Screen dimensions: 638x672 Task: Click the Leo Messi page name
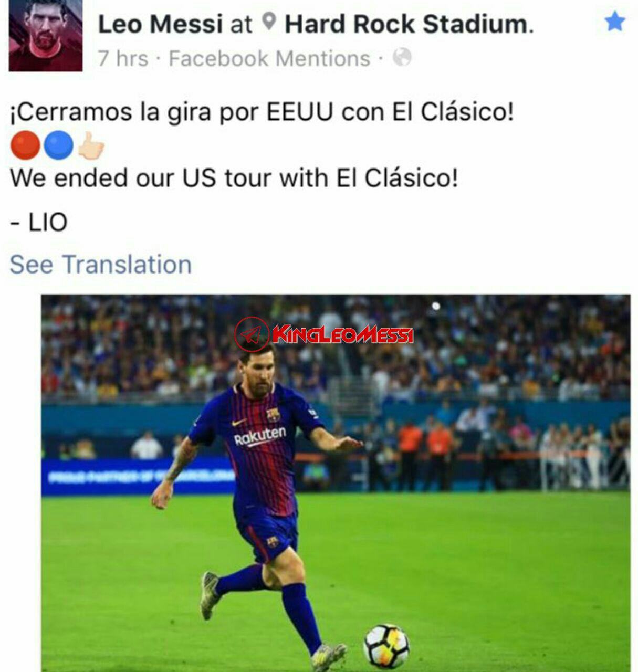(x=161, y=24)
